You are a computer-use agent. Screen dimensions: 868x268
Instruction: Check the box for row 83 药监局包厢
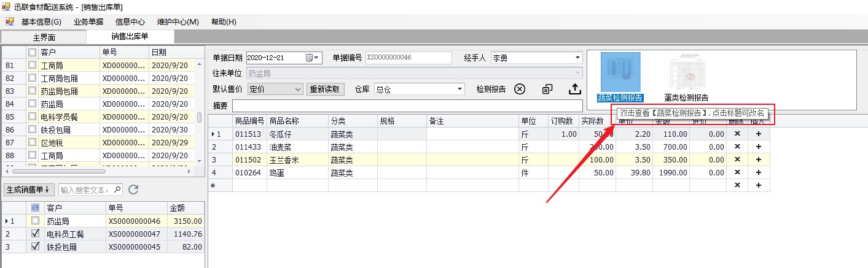coord(32,91)
